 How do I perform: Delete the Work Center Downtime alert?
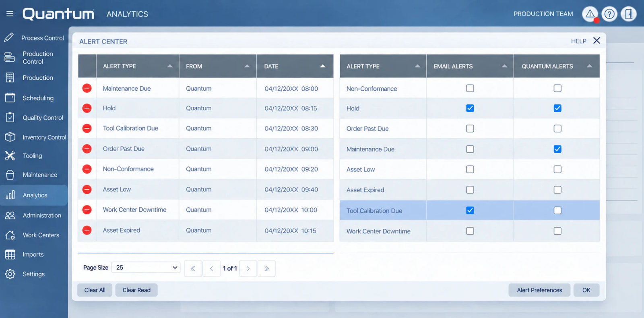(x=87, y=210)
